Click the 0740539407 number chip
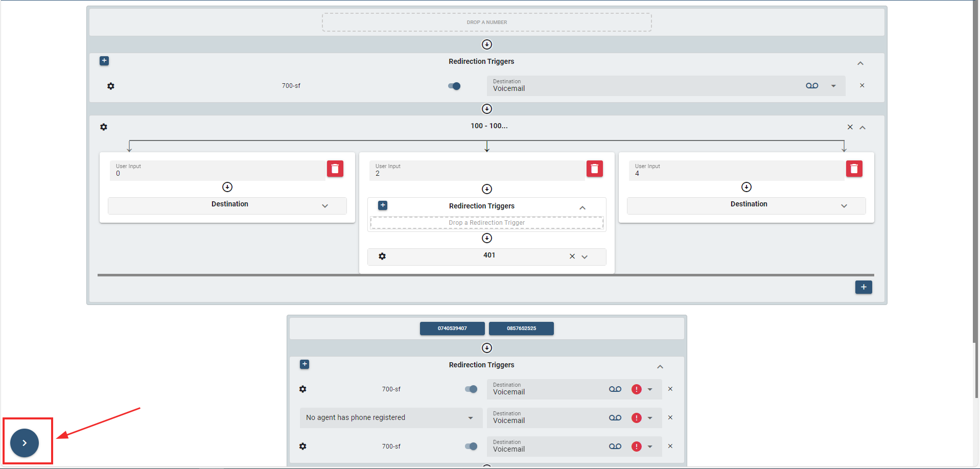The width and height of the screenshot is (980, 469). pyautogui.click(x=452, y=329)
